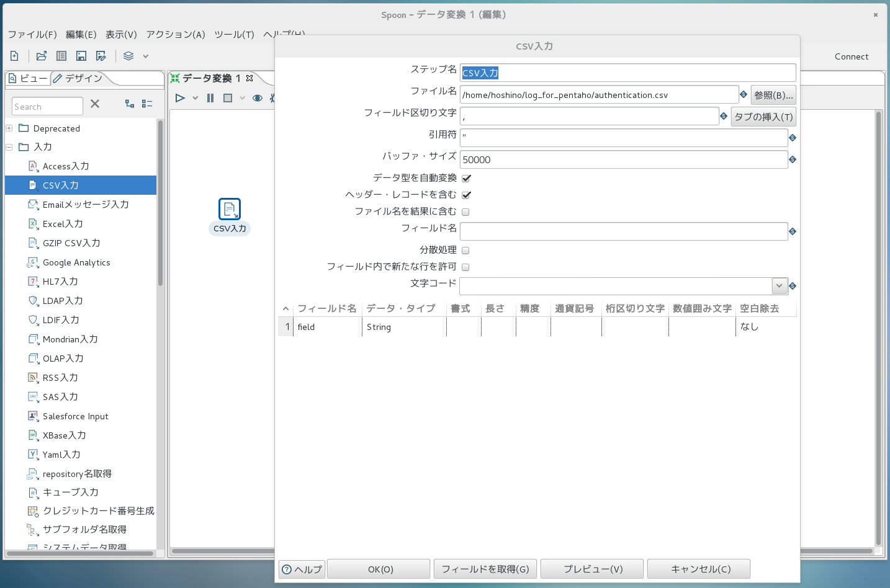Open the stop options dropdown arrow
890x588 pixels.
pos(243,98)
